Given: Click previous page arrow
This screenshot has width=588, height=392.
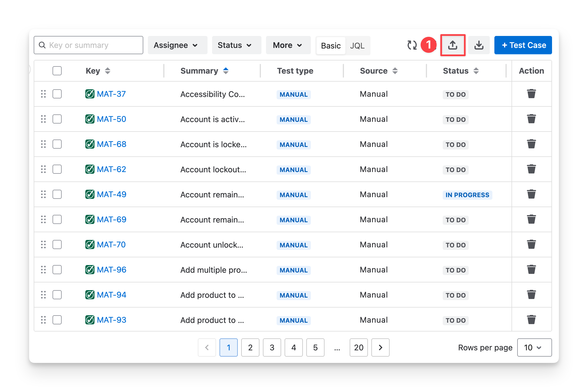Looking at the screenshot, I should pyautogui.click(x=207, y=347).
